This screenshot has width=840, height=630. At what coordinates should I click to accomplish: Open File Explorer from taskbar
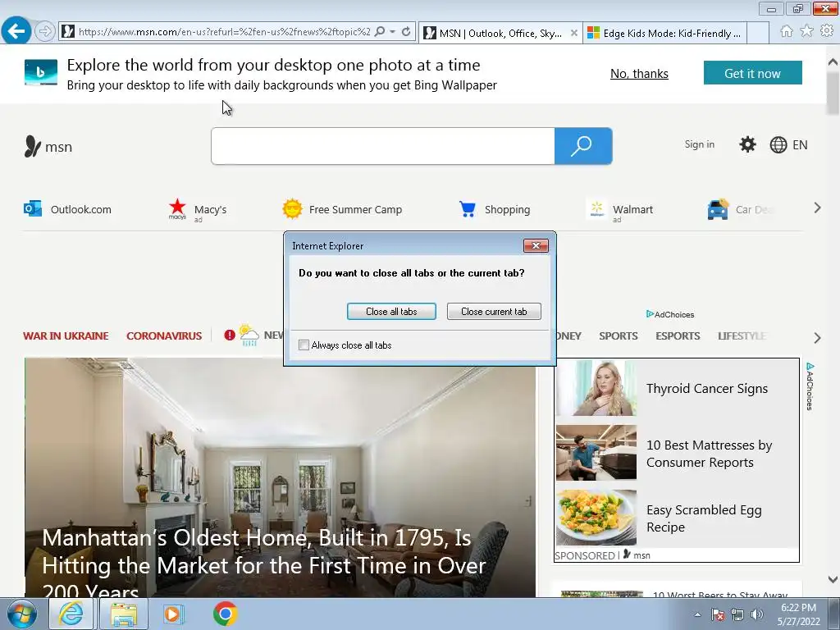point(124,614)
